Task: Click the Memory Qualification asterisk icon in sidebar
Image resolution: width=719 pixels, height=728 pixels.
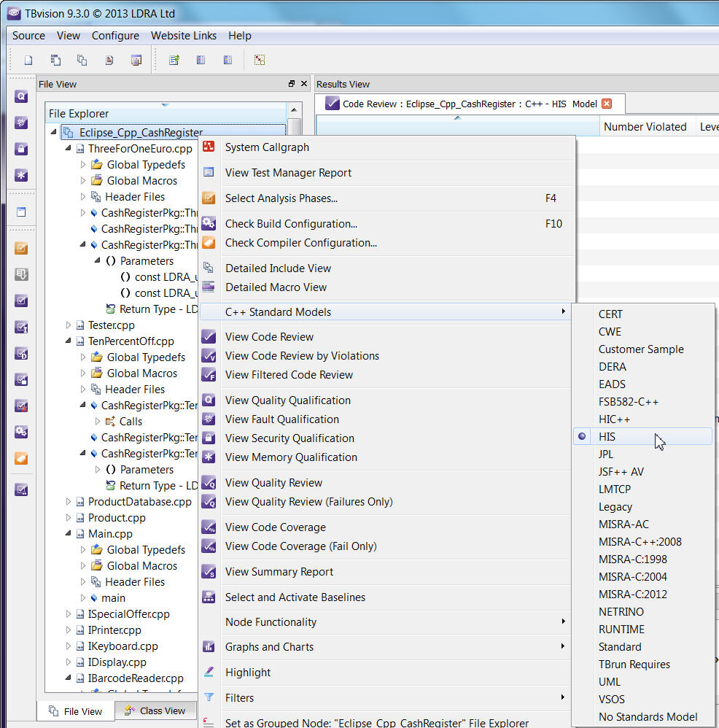Action: coord(21,176)
